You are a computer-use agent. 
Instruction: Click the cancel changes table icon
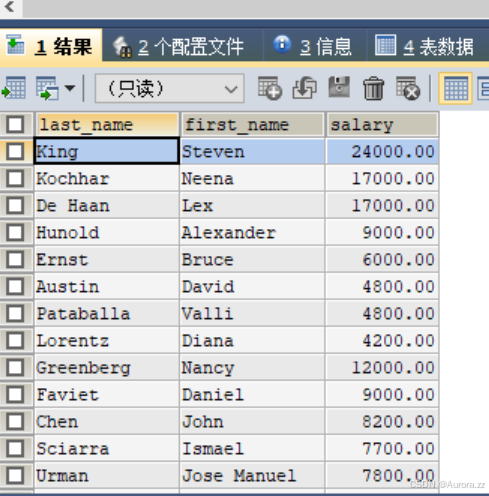pyautogui.click(x=408, y=88)
